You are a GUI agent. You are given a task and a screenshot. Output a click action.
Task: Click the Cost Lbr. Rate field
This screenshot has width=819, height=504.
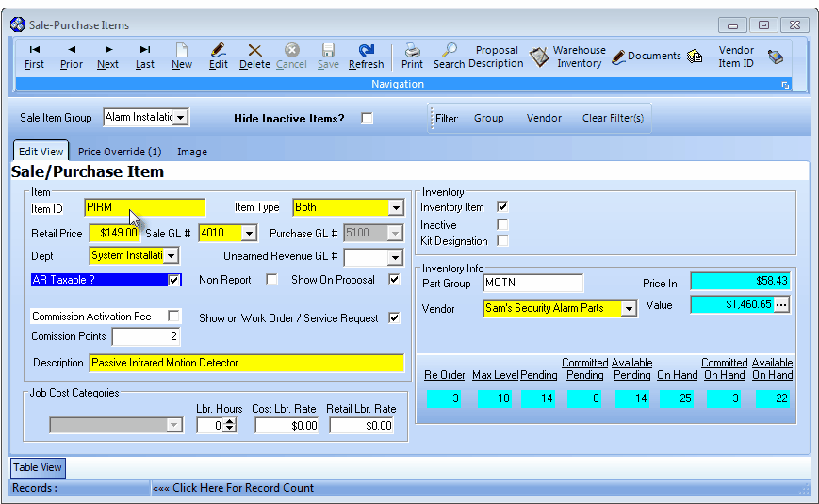pos(287,426)
